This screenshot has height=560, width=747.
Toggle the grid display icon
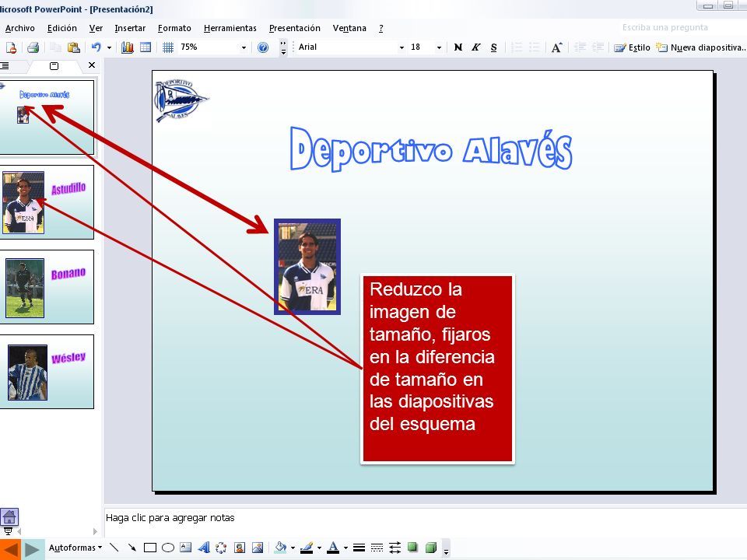coord(168,47)
